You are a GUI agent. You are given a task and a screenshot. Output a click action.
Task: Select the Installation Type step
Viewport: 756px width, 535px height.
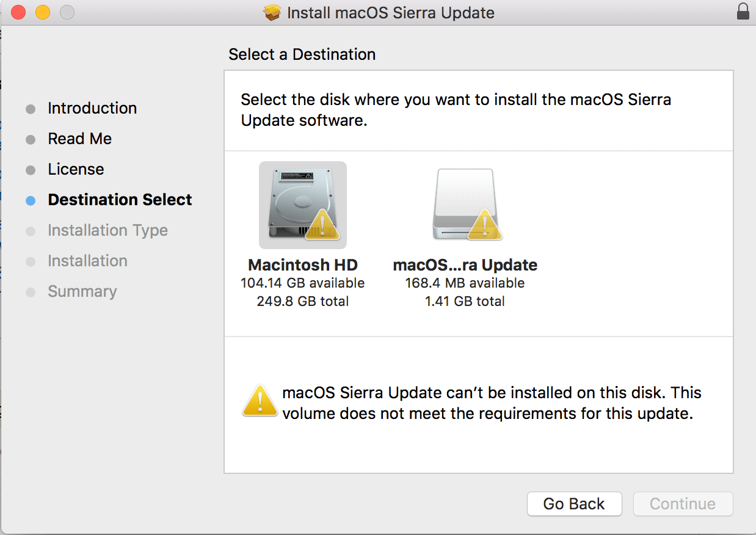(107, 230)
